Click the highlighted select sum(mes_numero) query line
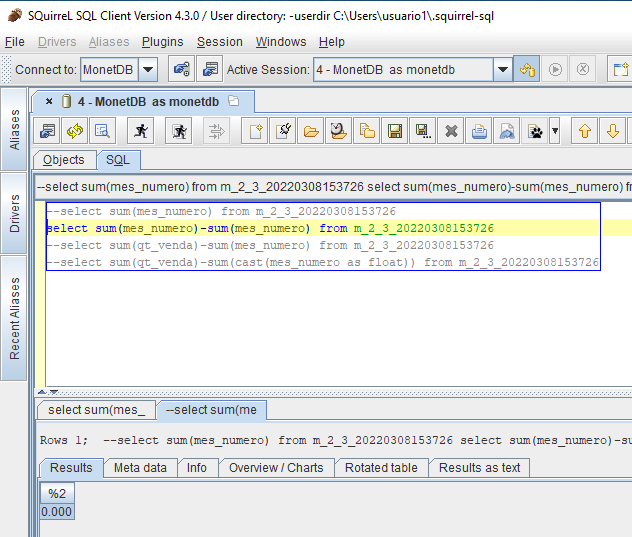Screen dimensions: 632x537 270,228
